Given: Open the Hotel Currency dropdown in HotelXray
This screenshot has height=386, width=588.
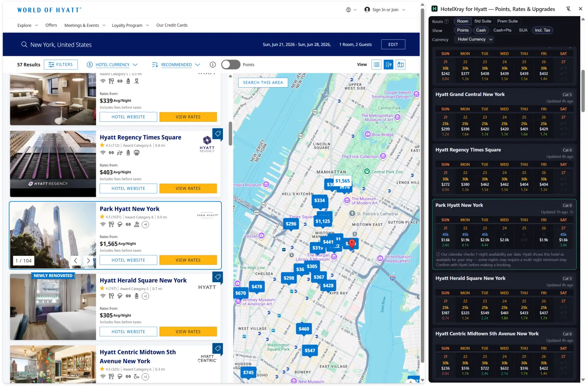Looking at the screenshot, I should pos(475,39).
